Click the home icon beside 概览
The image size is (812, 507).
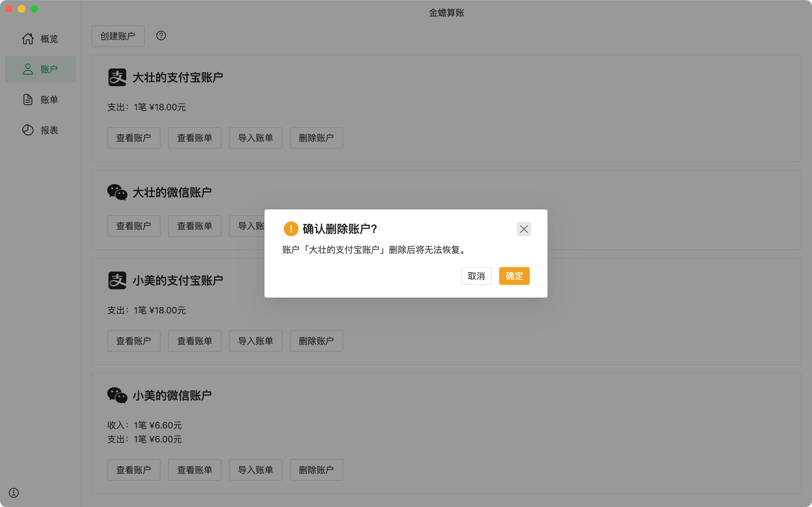coord(28,39)
